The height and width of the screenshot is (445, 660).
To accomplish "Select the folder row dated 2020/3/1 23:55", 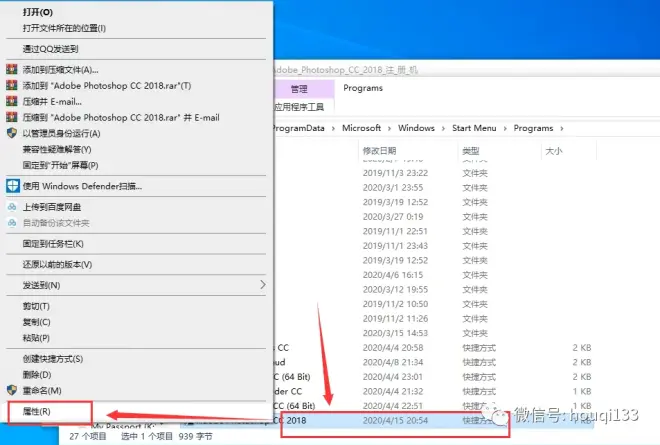I will 434,187.
